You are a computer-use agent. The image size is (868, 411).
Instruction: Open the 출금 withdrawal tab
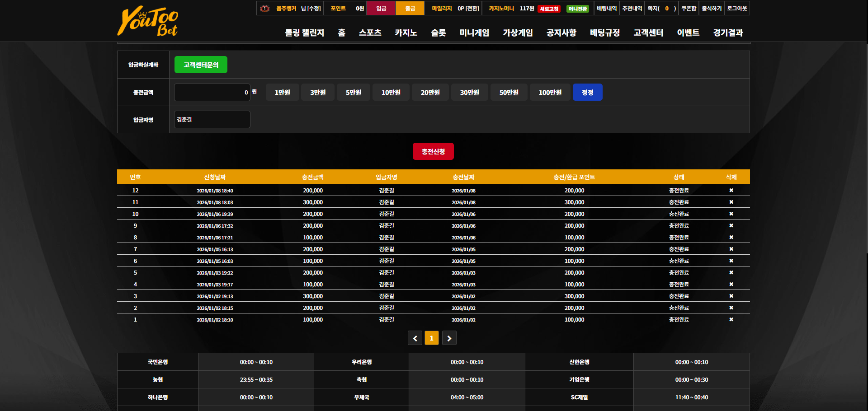click(410, 8)
